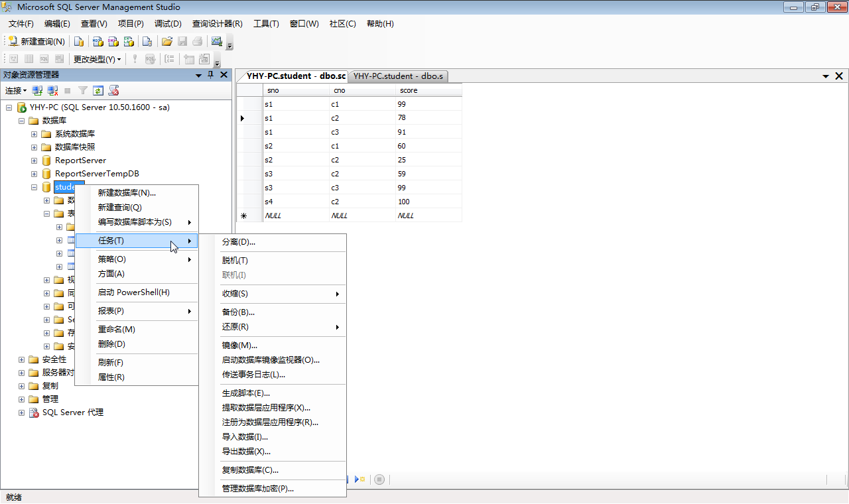Expand the 系统数据库 folder
Screen dimensions: 849x504
pos(34,134)
